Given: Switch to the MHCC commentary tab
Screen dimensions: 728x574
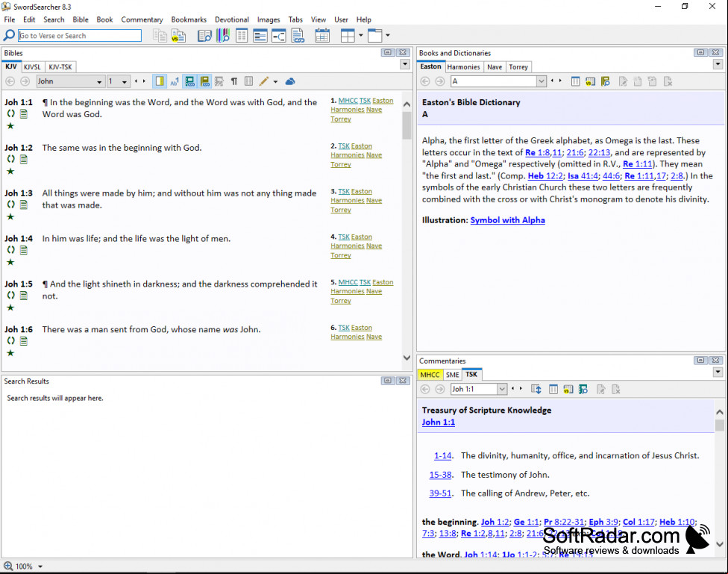Looking at the screenshot, I should pyautogui.click(x=430, y=375).
